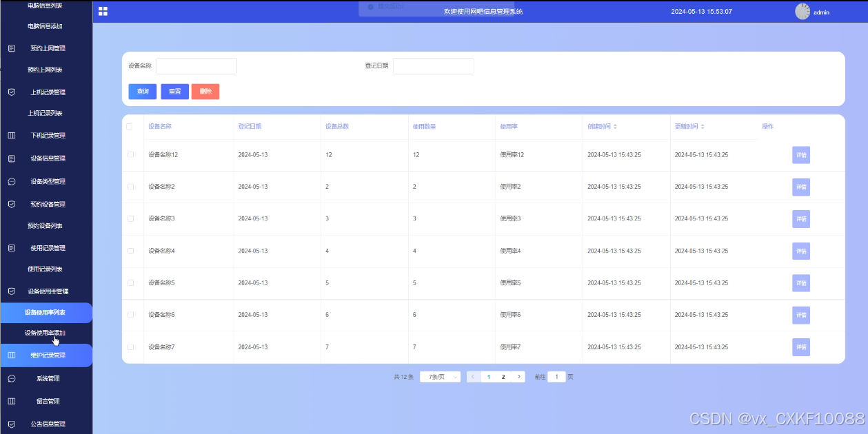Image resolution: width=868 pixels, height=434 pixels.
Task: Click the icon beside 下机记录管理
Action: (12, 136)
